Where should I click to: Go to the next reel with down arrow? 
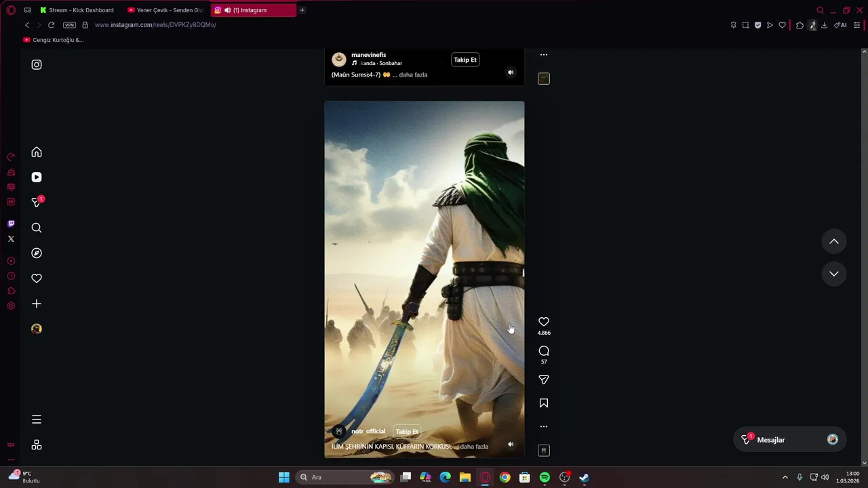[834, 274]
